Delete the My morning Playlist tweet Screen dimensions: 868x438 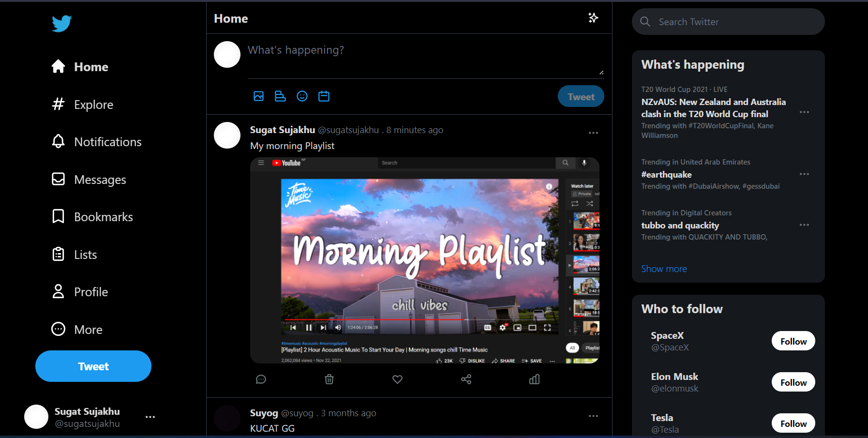329,379
